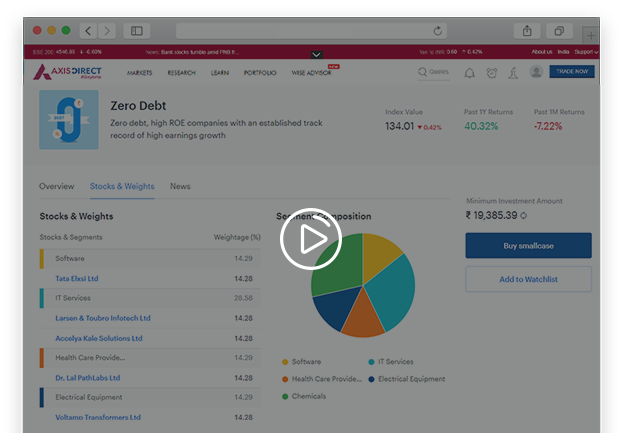Click the teal IT Services pie slice

(391, 291)
